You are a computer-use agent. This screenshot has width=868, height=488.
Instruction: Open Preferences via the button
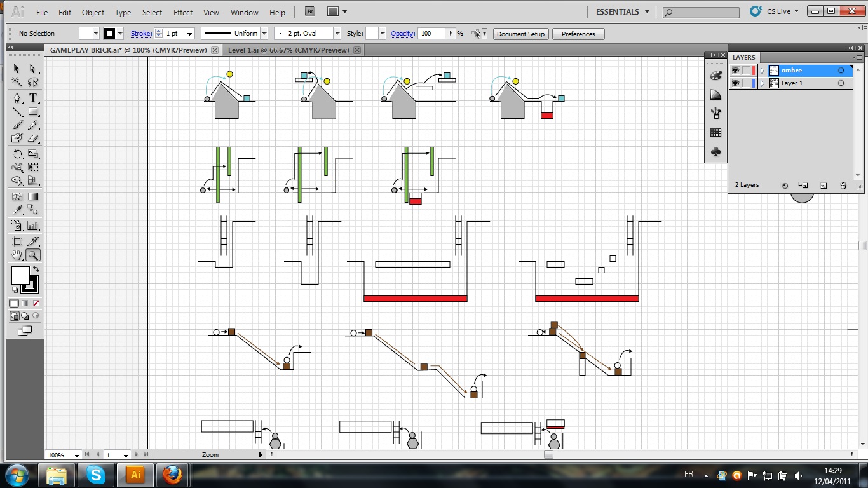tap(578, 34)
